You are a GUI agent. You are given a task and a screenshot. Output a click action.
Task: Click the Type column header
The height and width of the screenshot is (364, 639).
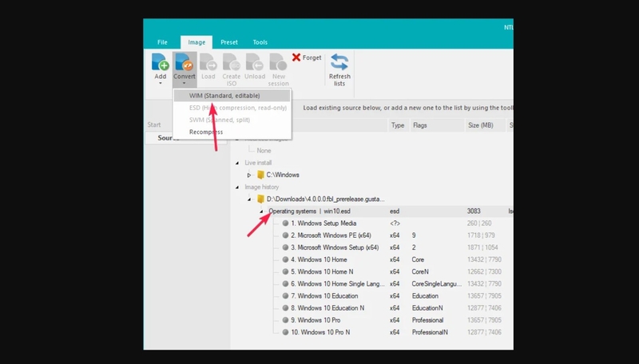coord(398,125)
